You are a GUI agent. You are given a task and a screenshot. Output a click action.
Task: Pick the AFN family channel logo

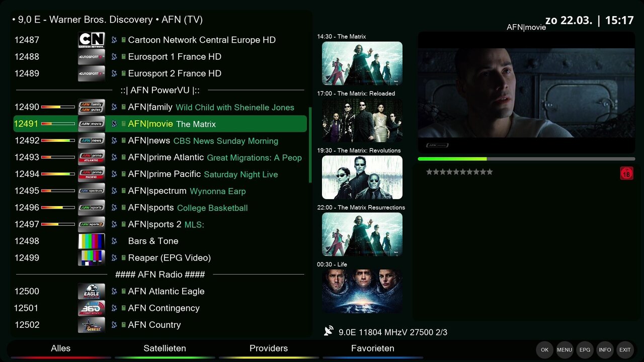click(92, 107)
